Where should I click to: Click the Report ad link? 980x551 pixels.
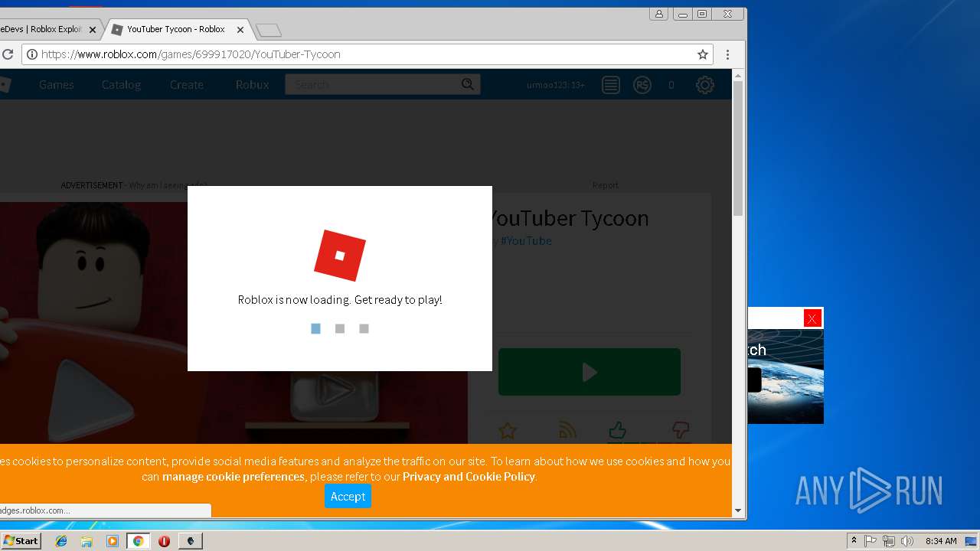605,185
